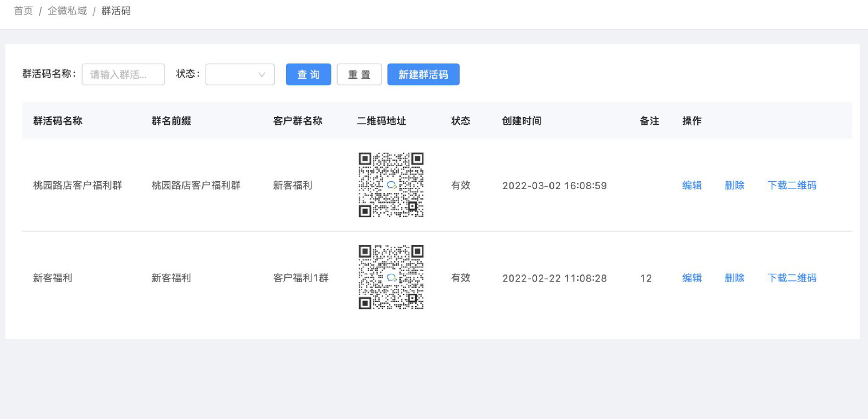Delete the 桃园路店客户福利群 entry
Screen dimensions: 868x419
click(x=734, y=185)
